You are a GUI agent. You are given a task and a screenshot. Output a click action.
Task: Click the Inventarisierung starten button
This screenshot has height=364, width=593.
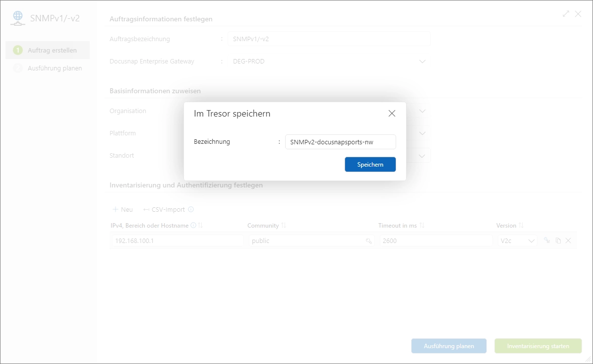click(537, 346)
